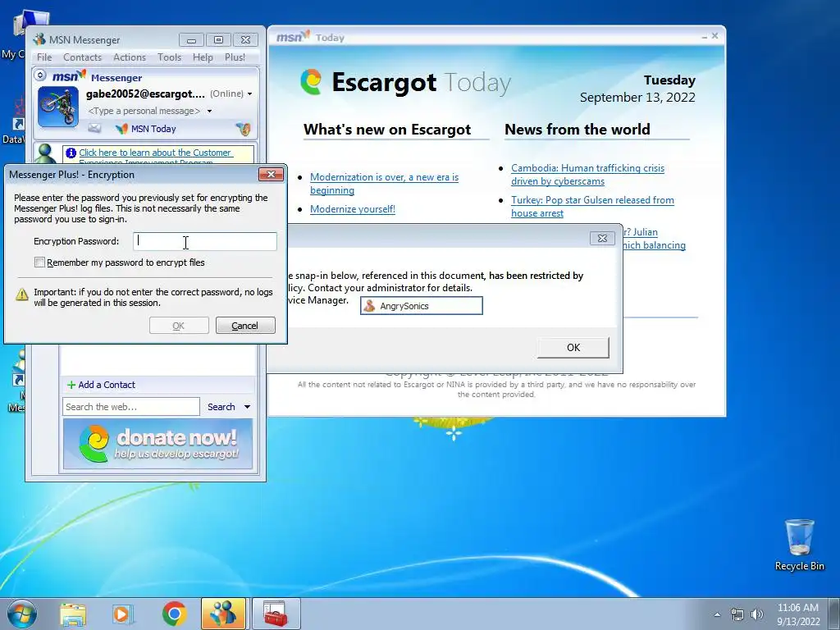Click the AngrySonics field in policy dialog

coord(422,306)
